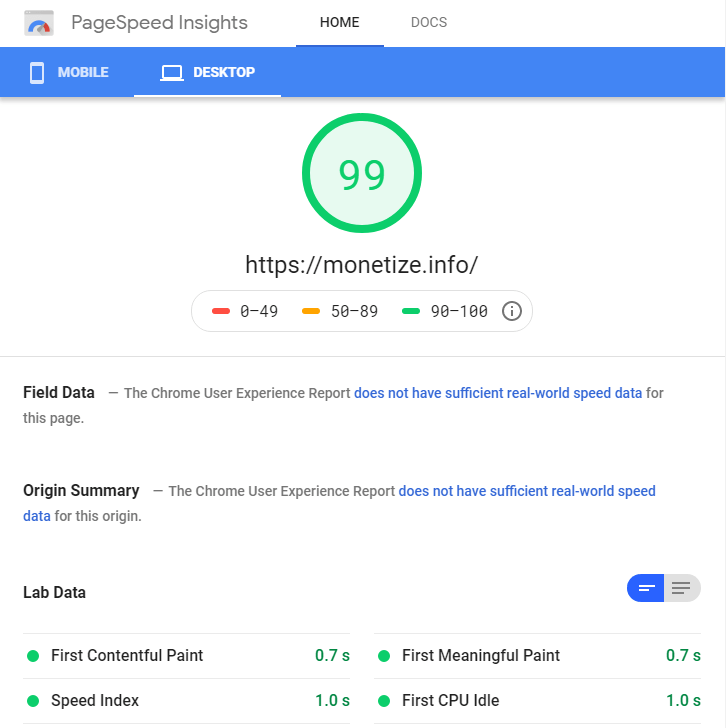726x728 pixels.
Task: Click the Field Data heading
Action: (59, 393)
